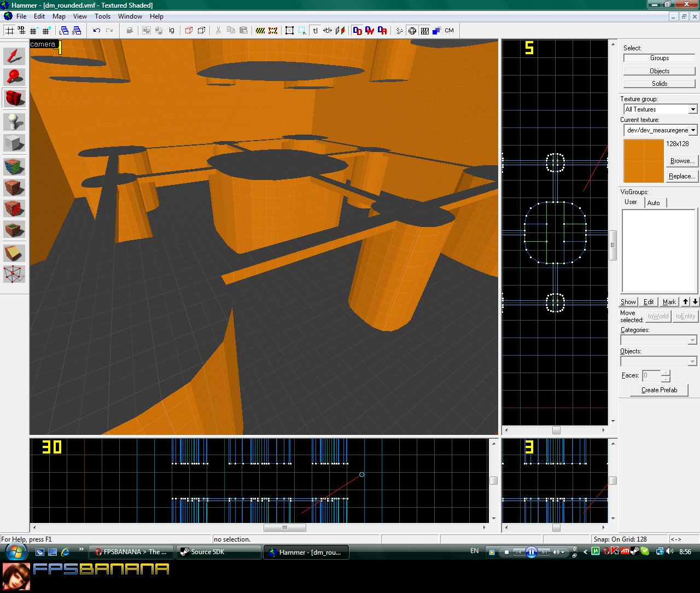Viewport: 700px width, 593px height.
Task: Toggle the 2D grid display
Action: pyautogui.click(x=10, y=31)
